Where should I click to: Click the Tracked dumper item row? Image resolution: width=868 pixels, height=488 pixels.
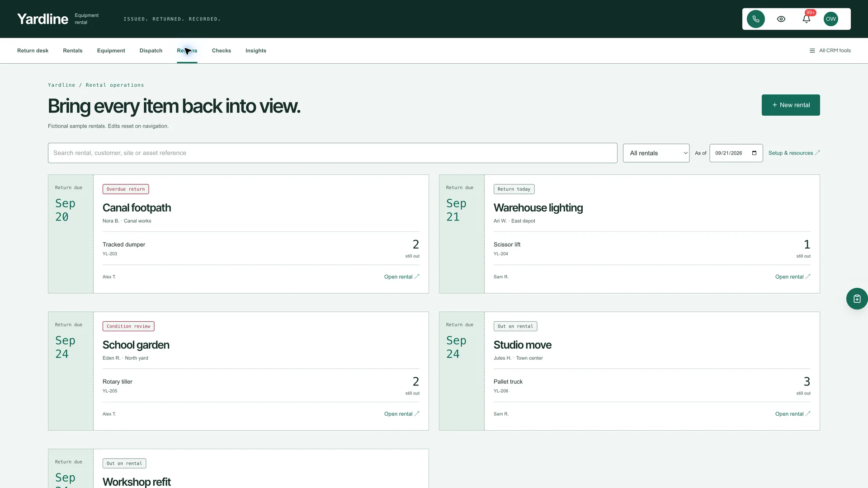(261, 249)
